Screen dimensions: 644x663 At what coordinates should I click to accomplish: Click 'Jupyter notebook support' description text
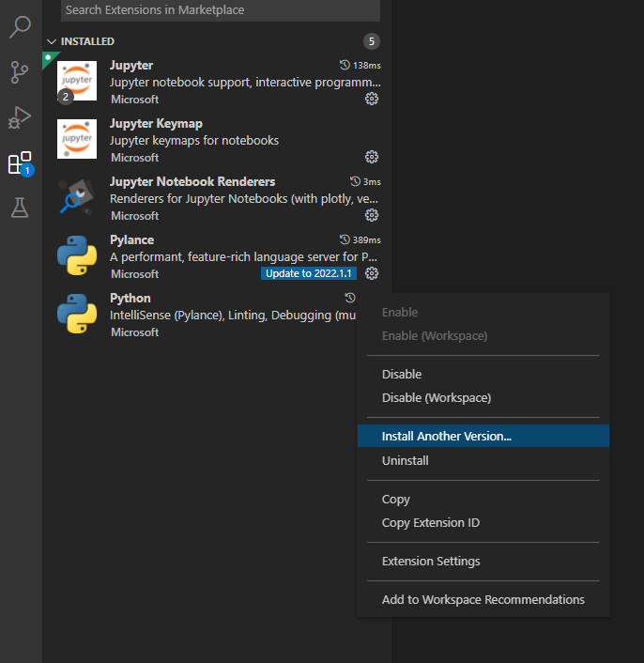[245, 82]
